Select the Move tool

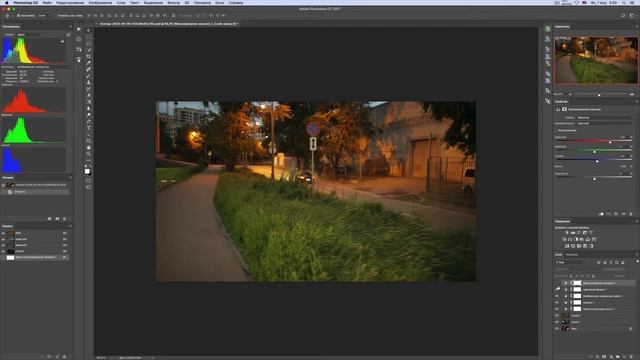point(89,30)
